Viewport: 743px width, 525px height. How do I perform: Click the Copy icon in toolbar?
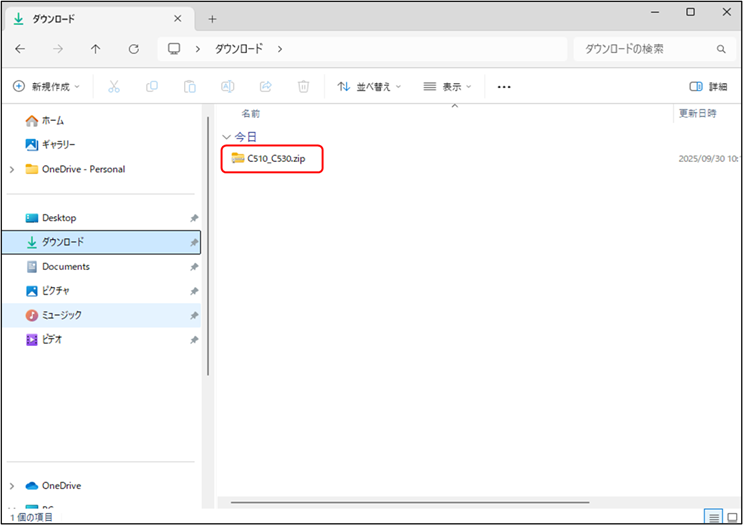[152, 87]
